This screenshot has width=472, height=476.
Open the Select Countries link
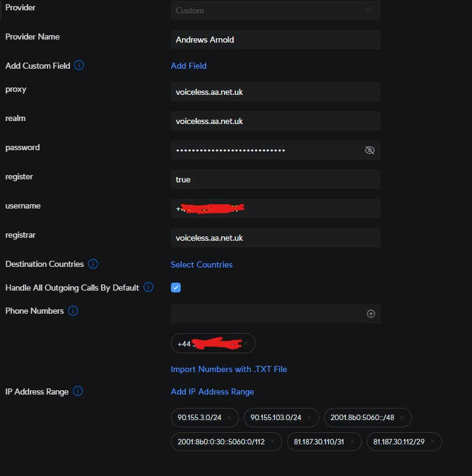(x=201, y=264)
